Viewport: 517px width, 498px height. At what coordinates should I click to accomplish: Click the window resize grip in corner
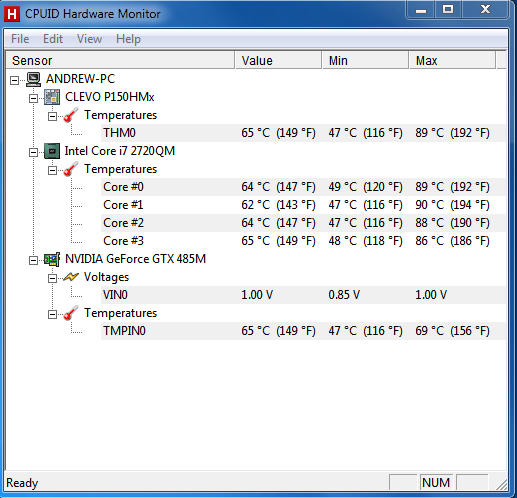(501, 484)
